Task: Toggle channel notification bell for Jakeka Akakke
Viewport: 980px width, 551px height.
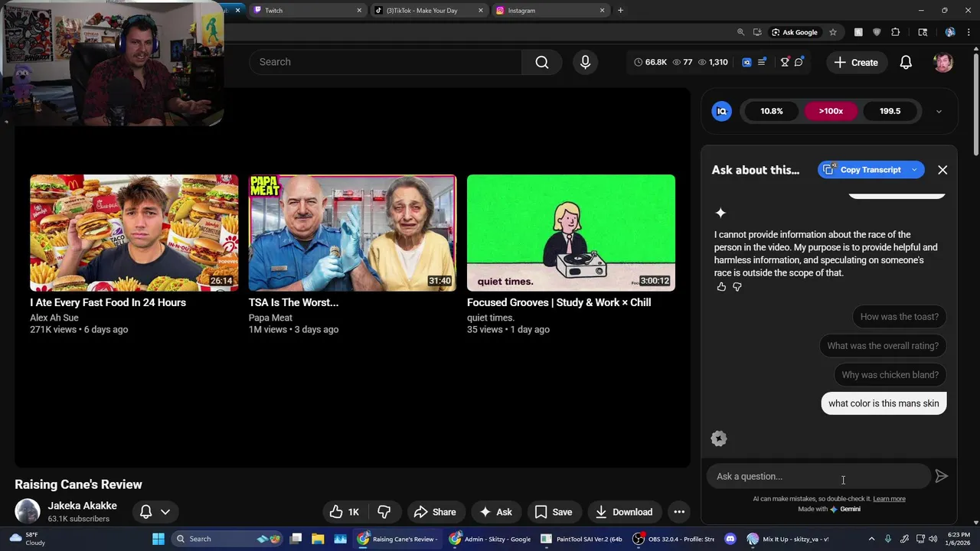Action: tap(154, 512)
